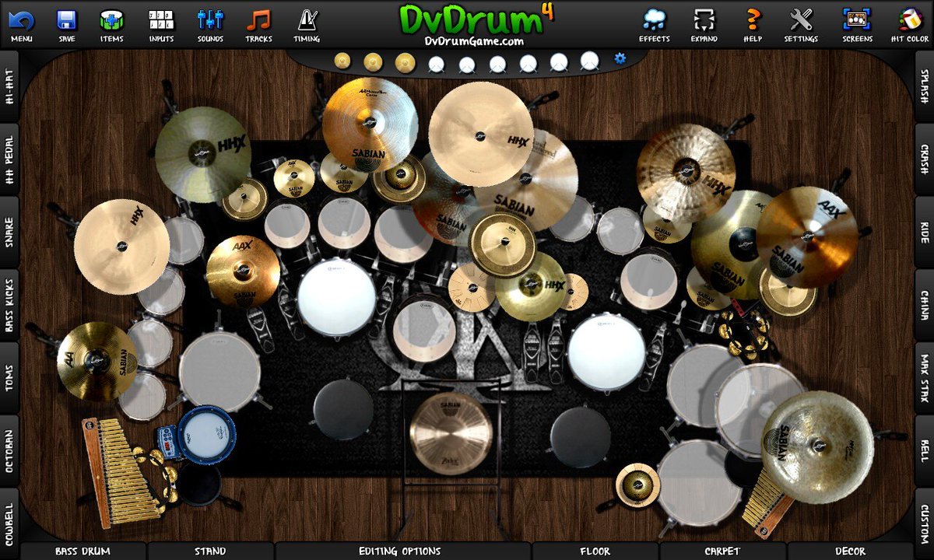The height and width of the screenshot is (560, 934).
Task: Click the first gold cymbal pad in top row
Action: (x=342, y=61)
